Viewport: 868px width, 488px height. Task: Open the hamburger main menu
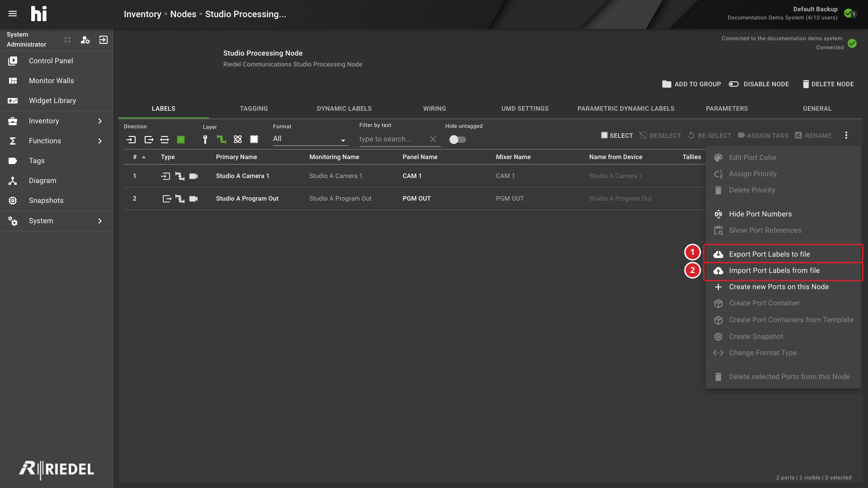13,14
